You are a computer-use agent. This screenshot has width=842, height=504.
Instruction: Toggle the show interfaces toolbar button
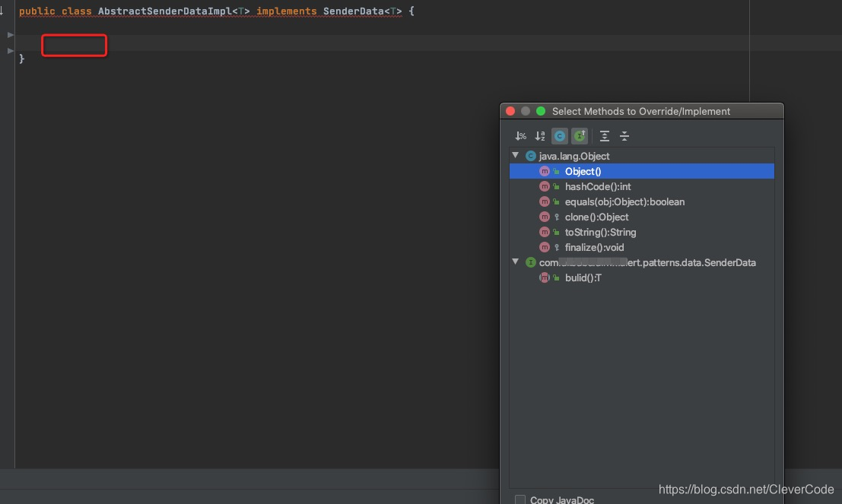(x=580, y=136)
